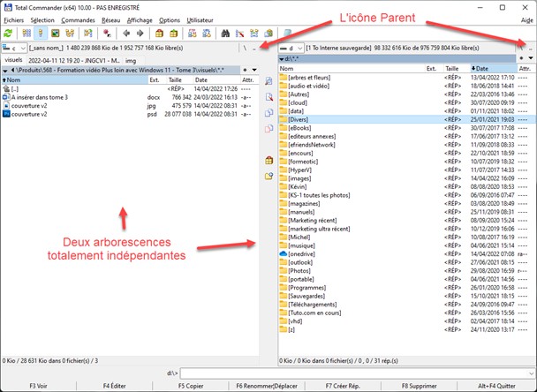Open the Commandes menu
The height and width of the screenshot is (392, 537).
click(76, 19)
